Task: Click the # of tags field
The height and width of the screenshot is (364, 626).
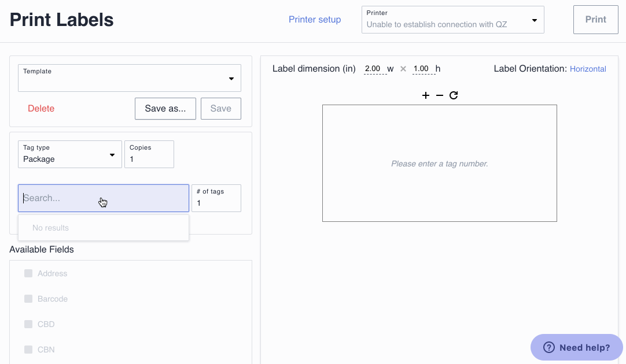Action: 216,203
